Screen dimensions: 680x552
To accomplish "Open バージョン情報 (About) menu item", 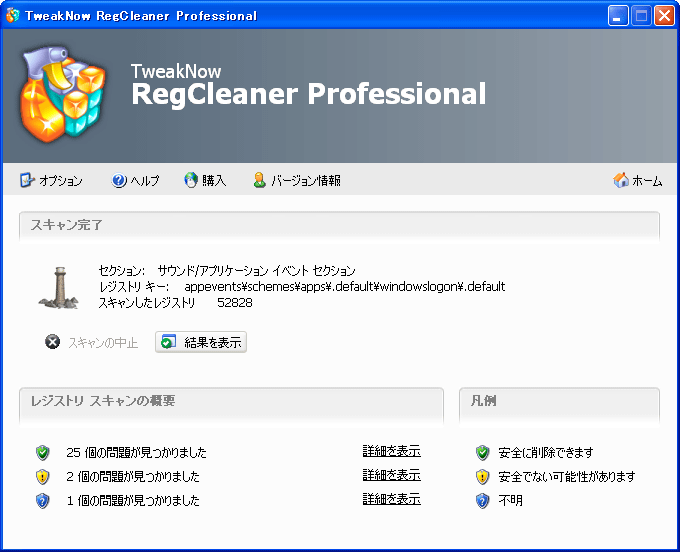I will point(297,180).
